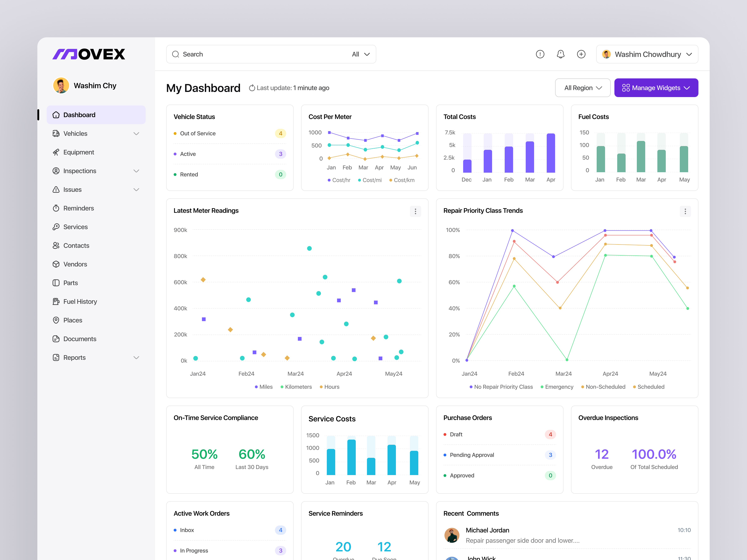This screenshot has width=747, height=560.
Task: Open Fuel History from the sidebar icon
Action: (56, 301)
